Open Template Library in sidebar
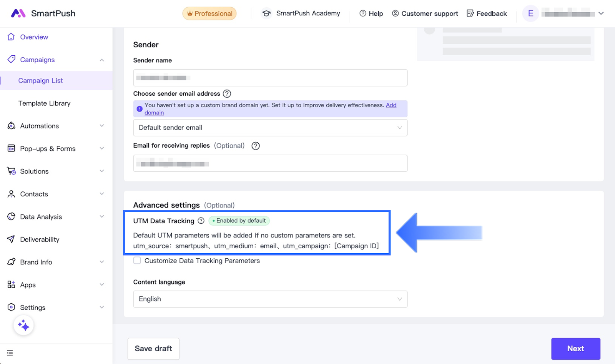 click(x=45, y=103)
